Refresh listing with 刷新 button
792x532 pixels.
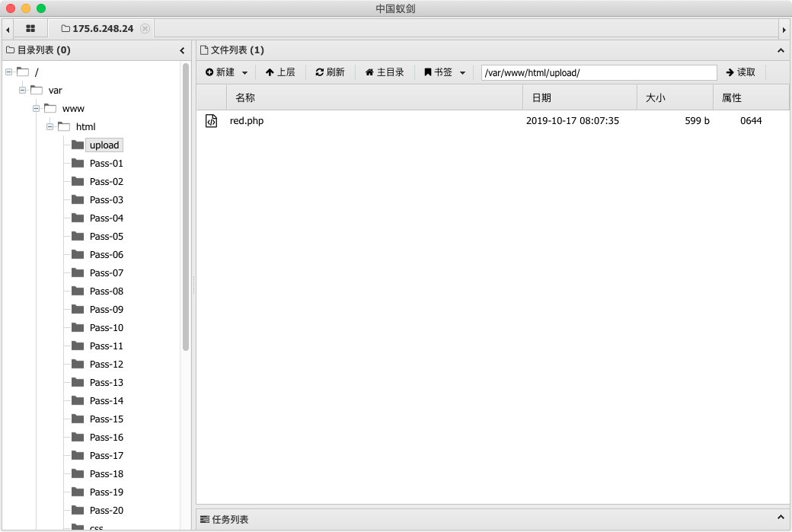point(330,72)
